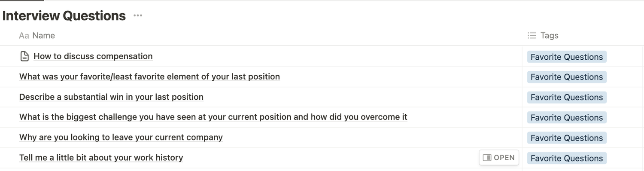Screen dimensions: 644x171
Task: Open Name column header options
Action: 44,36
